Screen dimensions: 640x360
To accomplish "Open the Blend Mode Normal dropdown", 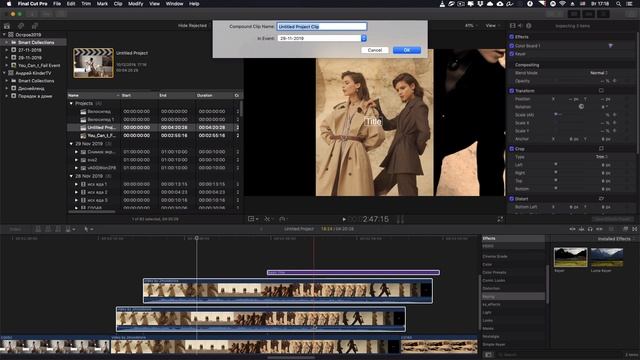I will [599, 73].
